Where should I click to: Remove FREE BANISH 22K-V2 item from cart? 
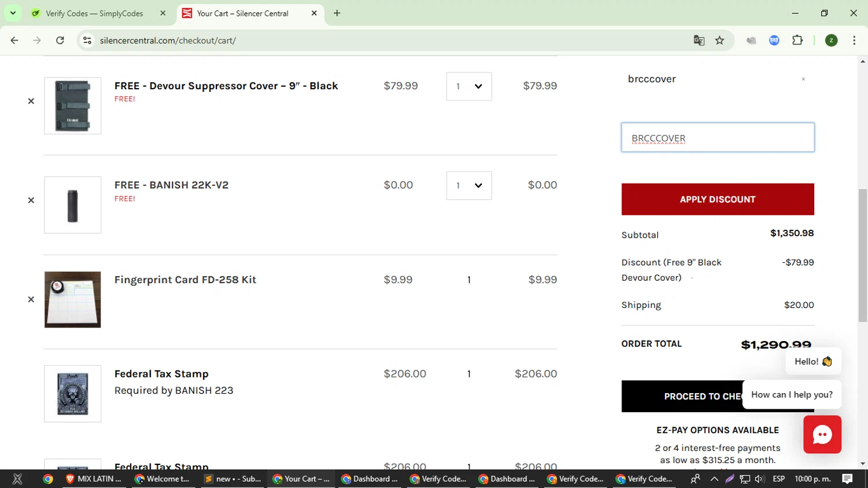click(x=31, y=200)
